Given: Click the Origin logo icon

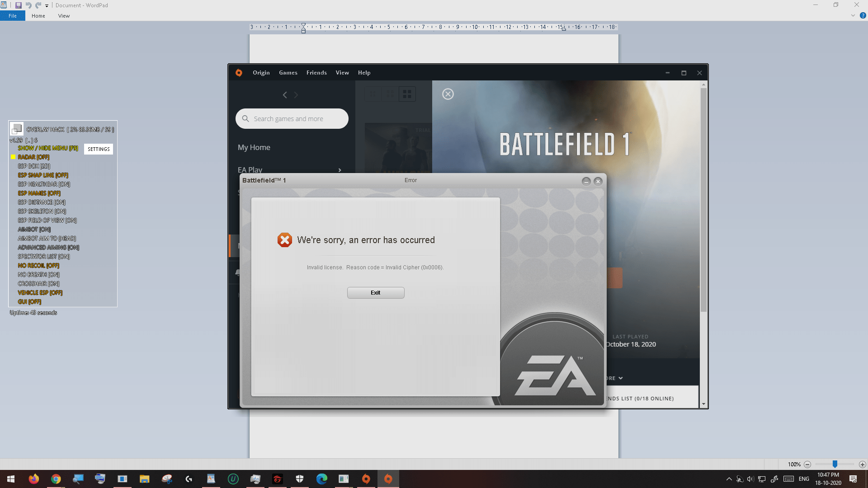Looking at the screenshot, I should (x=239, y=73).
